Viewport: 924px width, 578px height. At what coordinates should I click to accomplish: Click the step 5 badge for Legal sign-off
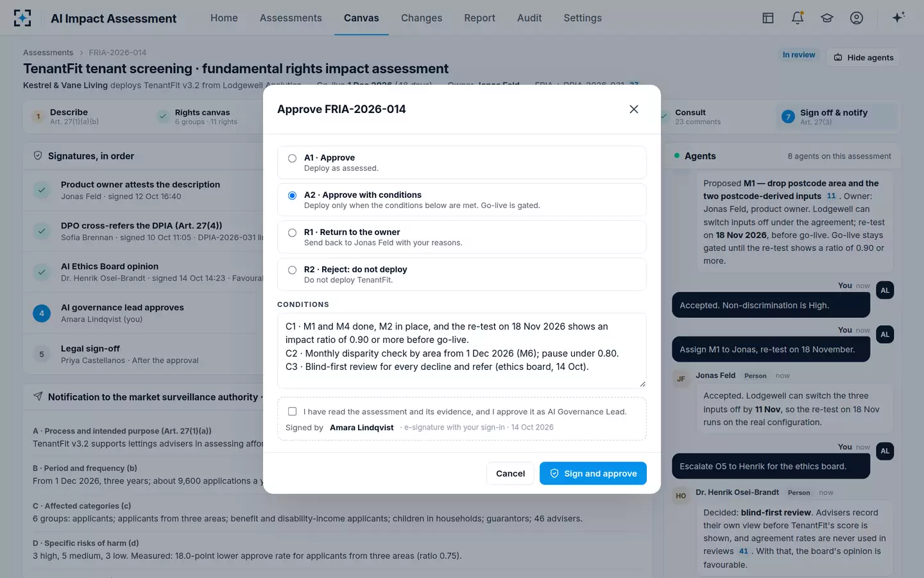(42, 355)
